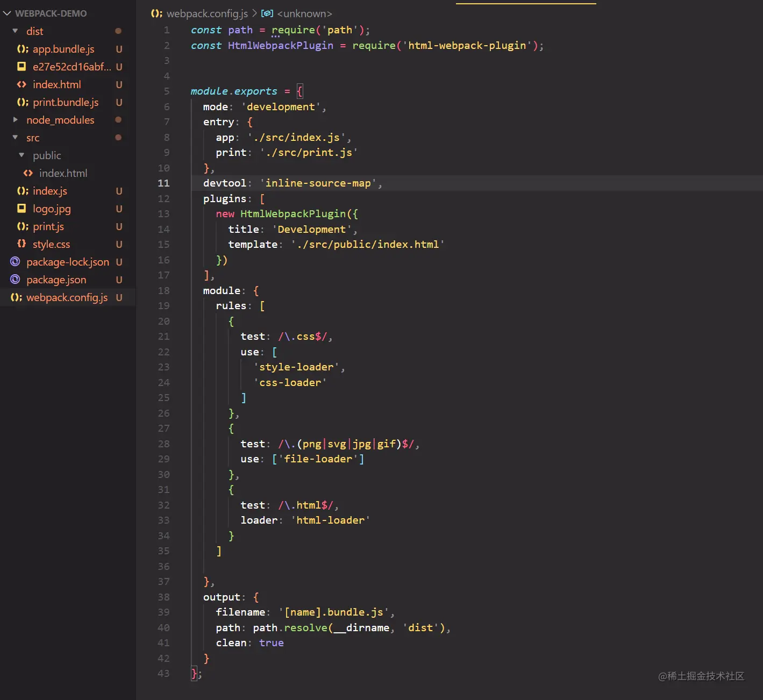Collapse the WEBPACK-DEMO root folder chevron
This screenshot has height=700, width=763.
(x=7, y=13)
